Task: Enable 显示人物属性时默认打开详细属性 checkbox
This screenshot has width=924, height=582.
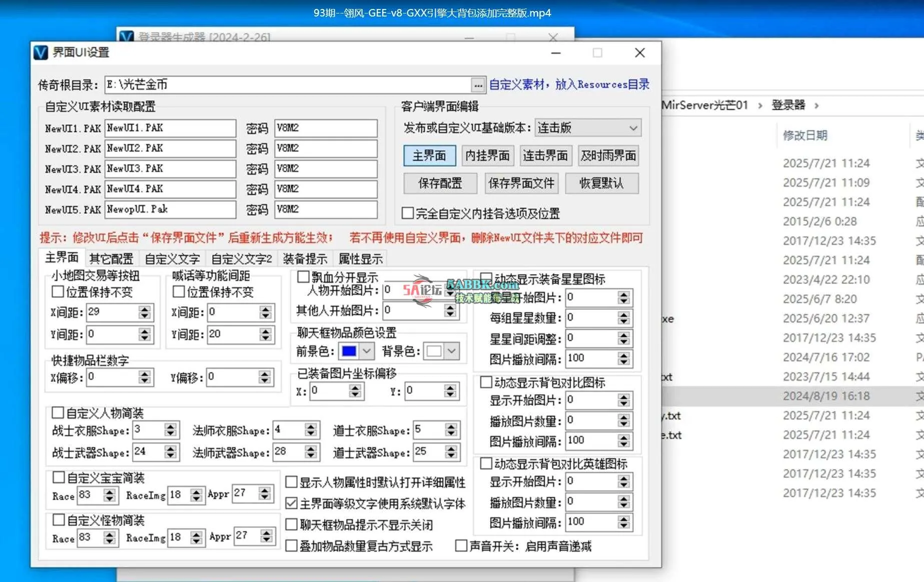Action: tap(291, 482)
